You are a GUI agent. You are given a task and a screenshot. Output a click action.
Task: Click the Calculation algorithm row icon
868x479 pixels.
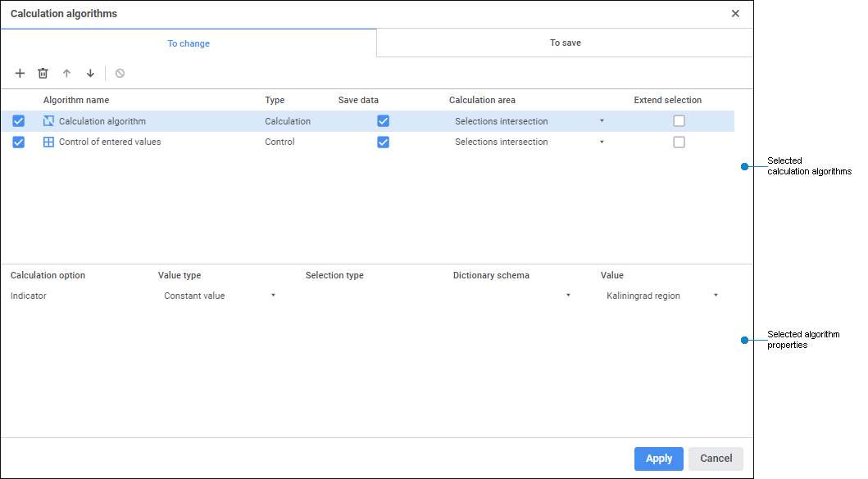tap(48, 120)
